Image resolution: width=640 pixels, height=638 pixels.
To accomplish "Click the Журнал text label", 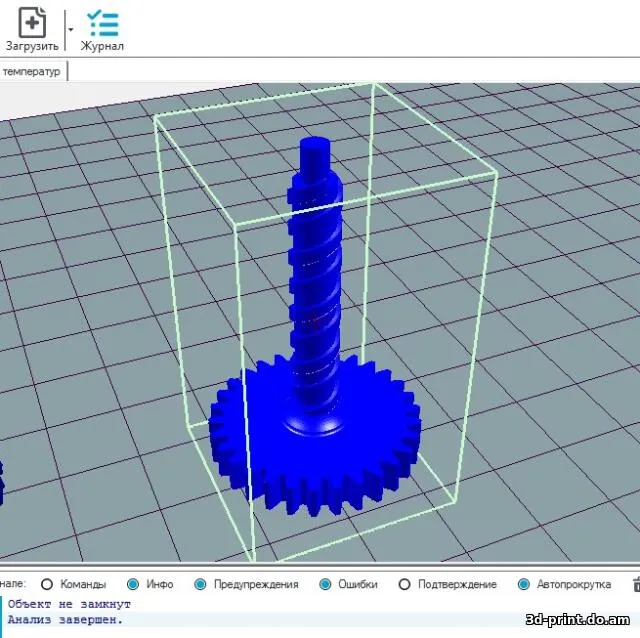I will point(102,46).
